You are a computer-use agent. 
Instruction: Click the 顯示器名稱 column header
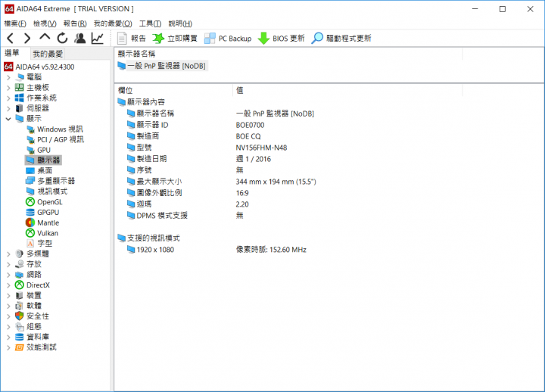[288, 54]
